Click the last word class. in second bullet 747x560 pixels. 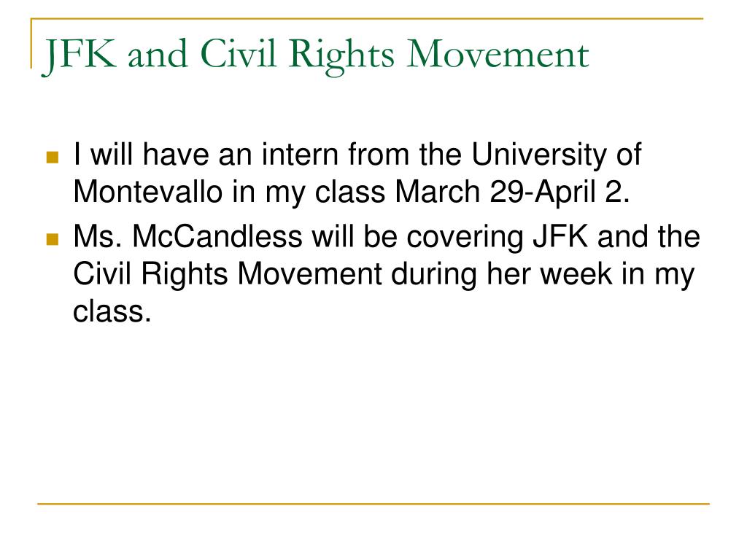point(112,311)
